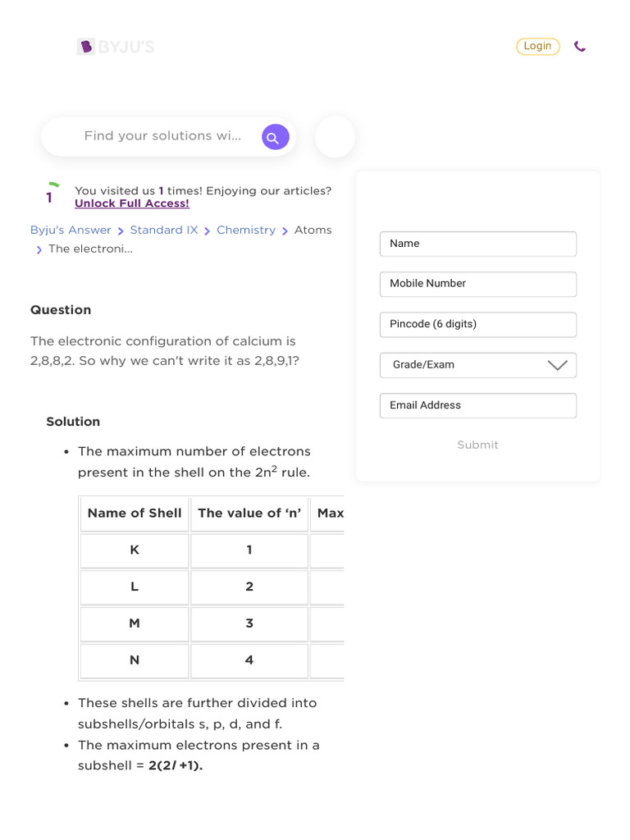Click the BYJU'S logo
Image resolution: width=630 pixels, height=840 pixels.
(116, 47)
